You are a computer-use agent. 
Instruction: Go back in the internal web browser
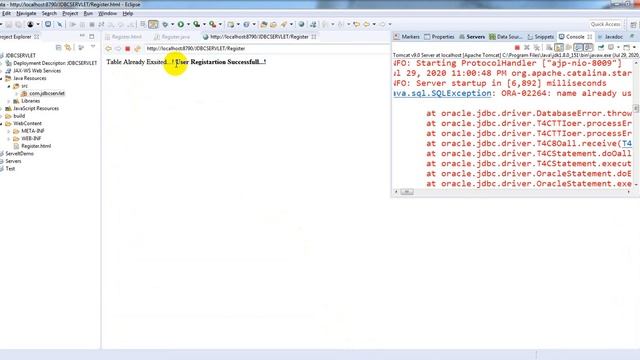click(x=109, y=49)
